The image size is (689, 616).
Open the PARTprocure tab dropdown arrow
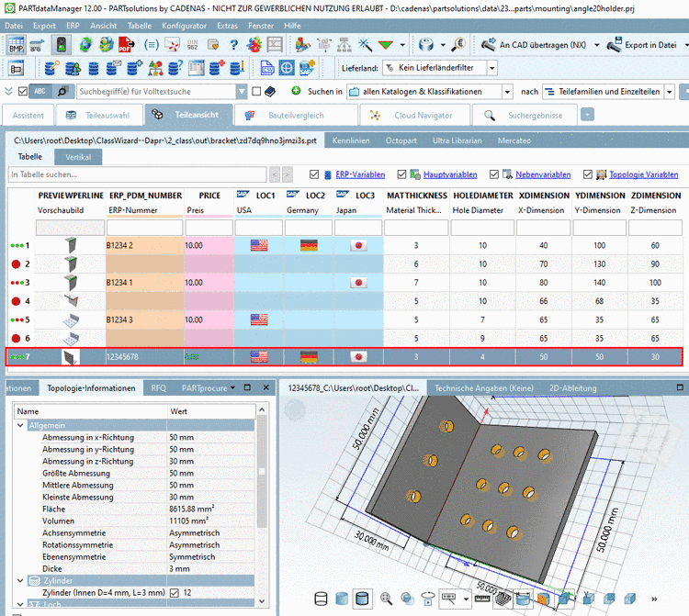(x=232, y=387)
